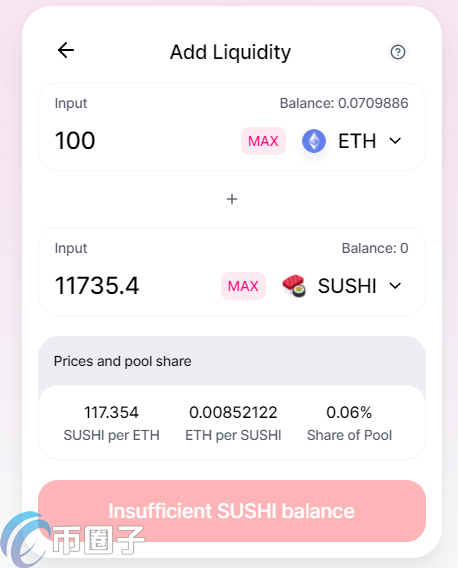Click the Insufficient SUSHI balance button
Screen dimensions: 458x568
point(232,511)
